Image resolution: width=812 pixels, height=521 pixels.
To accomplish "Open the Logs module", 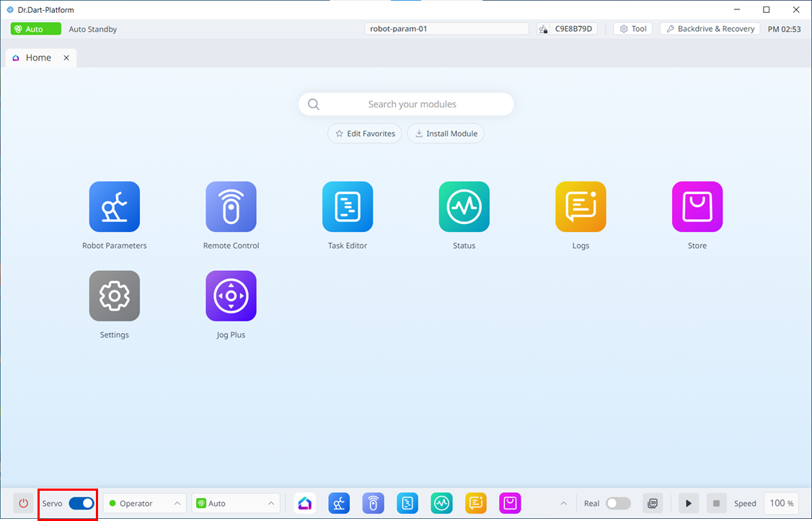I will coord(581,207).
